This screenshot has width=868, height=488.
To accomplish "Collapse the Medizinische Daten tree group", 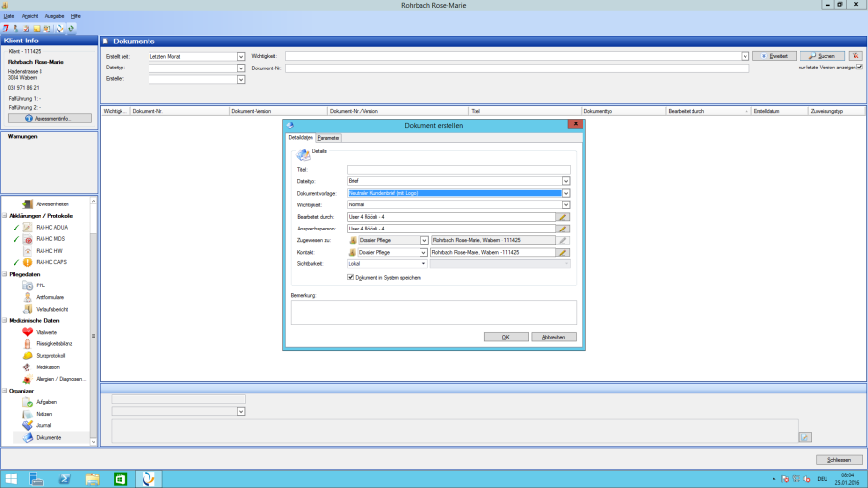I will pos(4,320).
